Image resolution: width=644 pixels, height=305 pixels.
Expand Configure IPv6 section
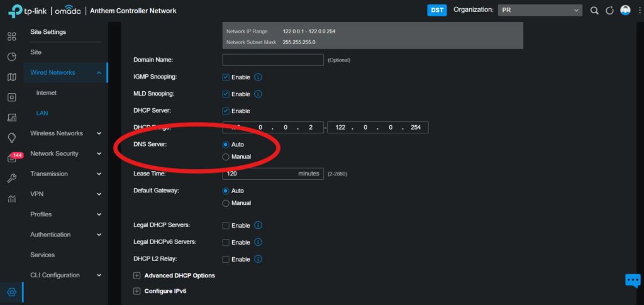point(137,291)
